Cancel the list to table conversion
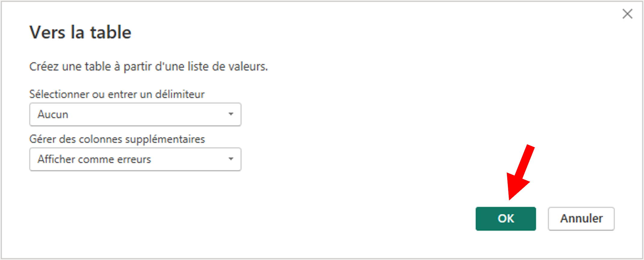The height and width of the screenshot is (260, 644). tap(581, 219)
